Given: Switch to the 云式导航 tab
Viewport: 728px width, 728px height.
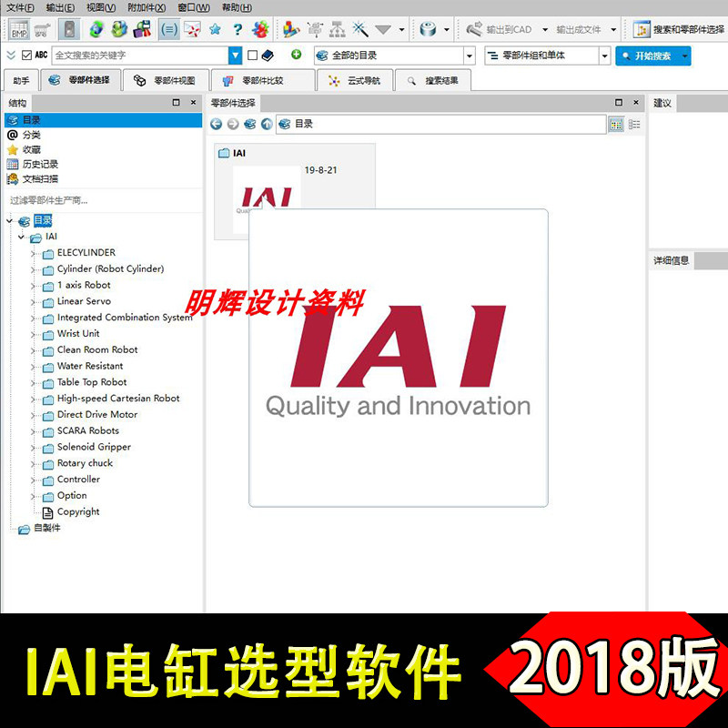Looking at the screenshot, I should 355,80.
